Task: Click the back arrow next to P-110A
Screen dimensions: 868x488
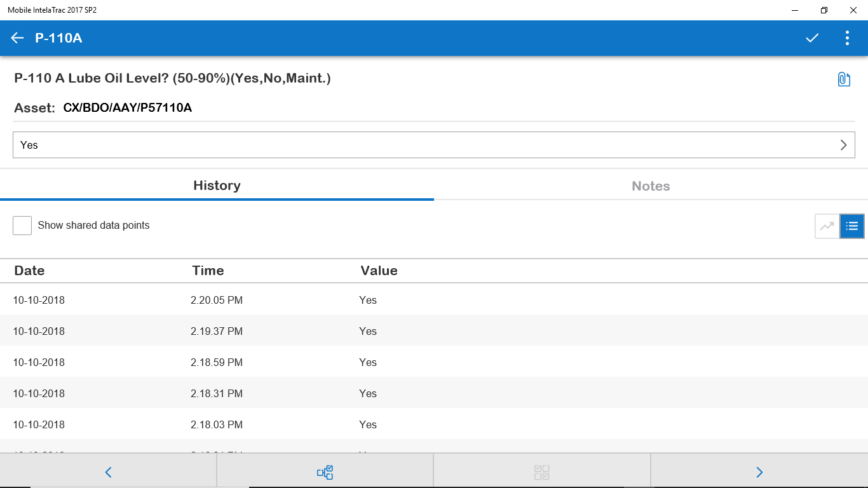Action: [17, 38]
